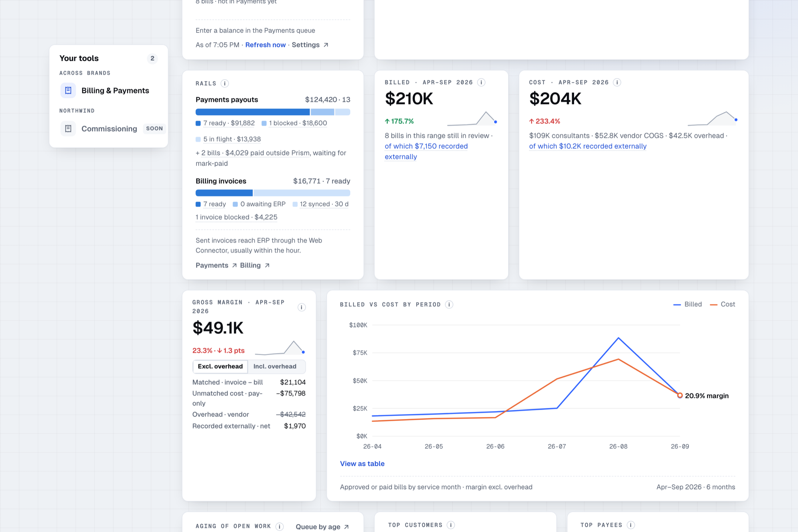This screenshot has height=532, width=798.
Task: Open info icon next to Cost Apr-Sep 2026
Action: (x=617, y=82)
